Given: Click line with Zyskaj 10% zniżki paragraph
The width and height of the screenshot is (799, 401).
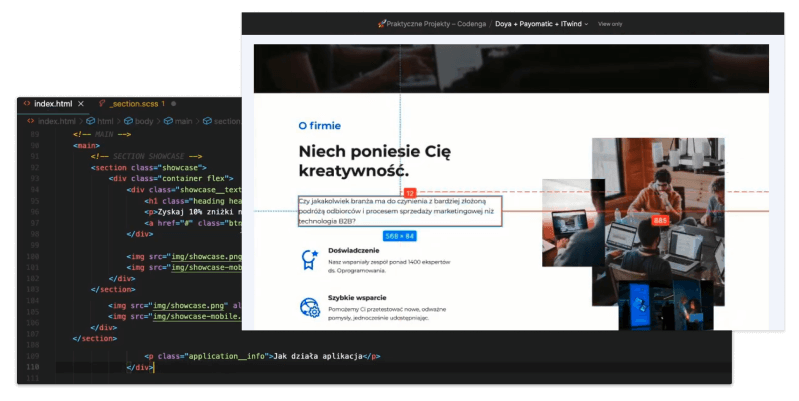Looking at the screenshot, I should (x=193, y=212).
